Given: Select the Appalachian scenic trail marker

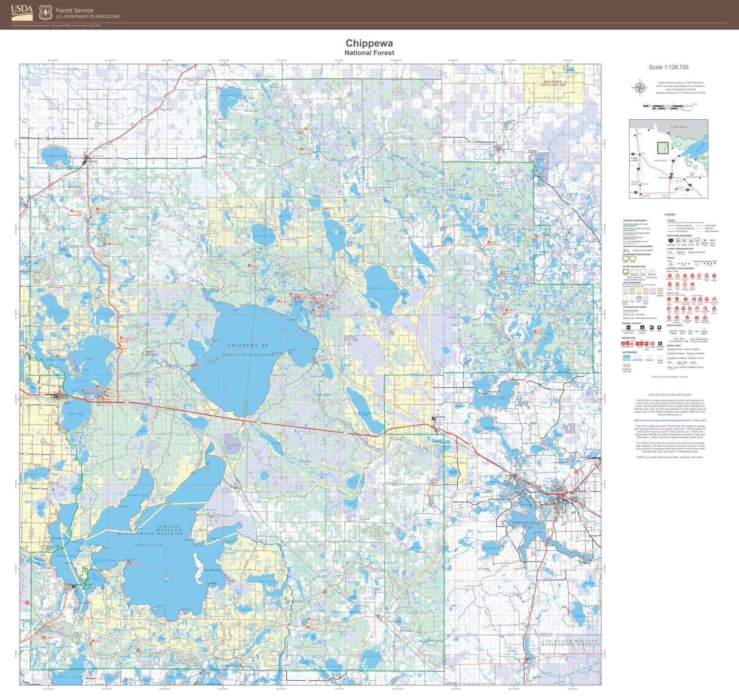Looking at the screenshot, I should (669, 275).
